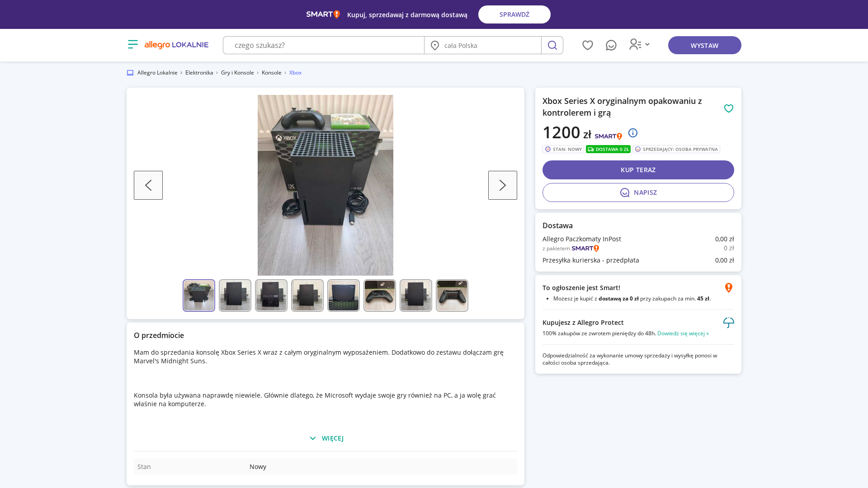Click the KUP TERAZ button
Image resolution: width=868 pixels, height=488 pixels.
click(638, 170)
